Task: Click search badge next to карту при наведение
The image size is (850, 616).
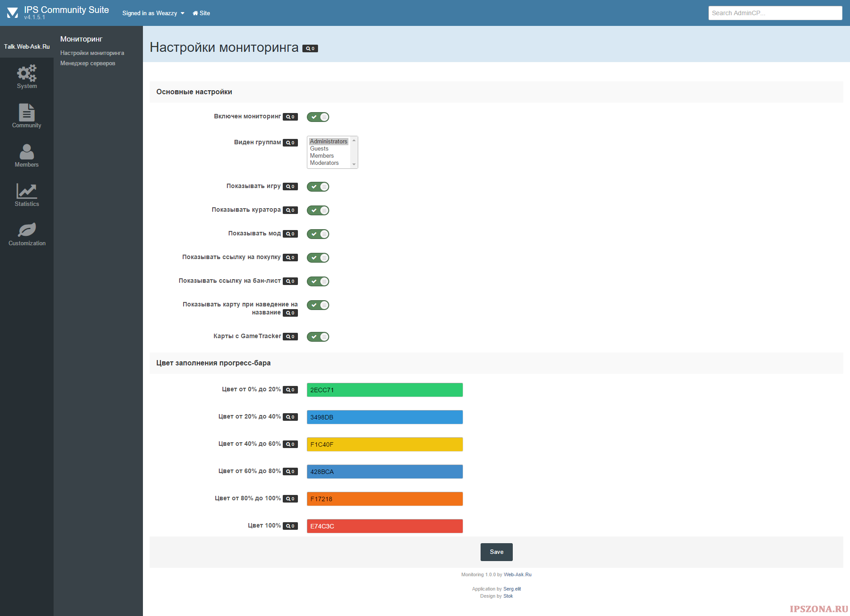Action: click(290, 313)
